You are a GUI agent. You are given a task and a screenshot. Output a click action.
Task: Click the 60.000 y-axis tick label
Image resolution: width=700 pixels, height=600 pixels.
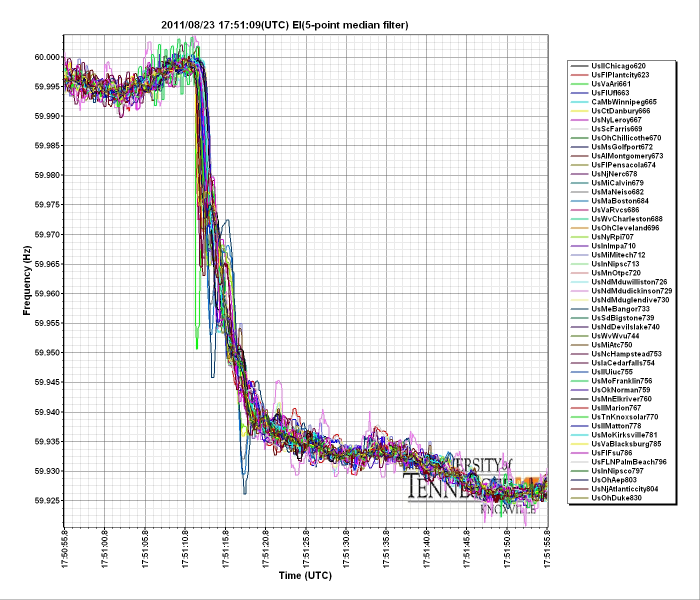pyautogui.click(x=46, y=57)
